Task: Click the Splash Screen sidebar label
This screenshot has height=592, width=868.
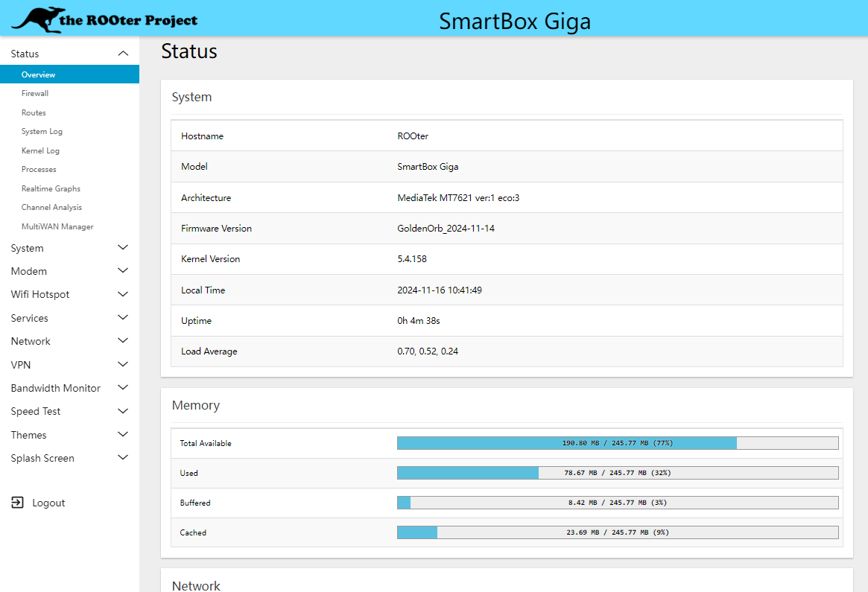Action: (x=42, y=458)
